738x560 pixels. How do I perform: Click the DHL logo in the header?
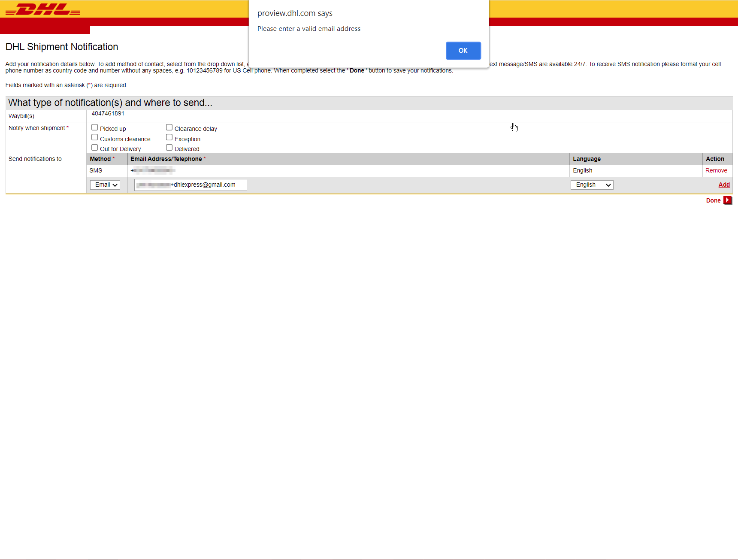tap(42, 9)
